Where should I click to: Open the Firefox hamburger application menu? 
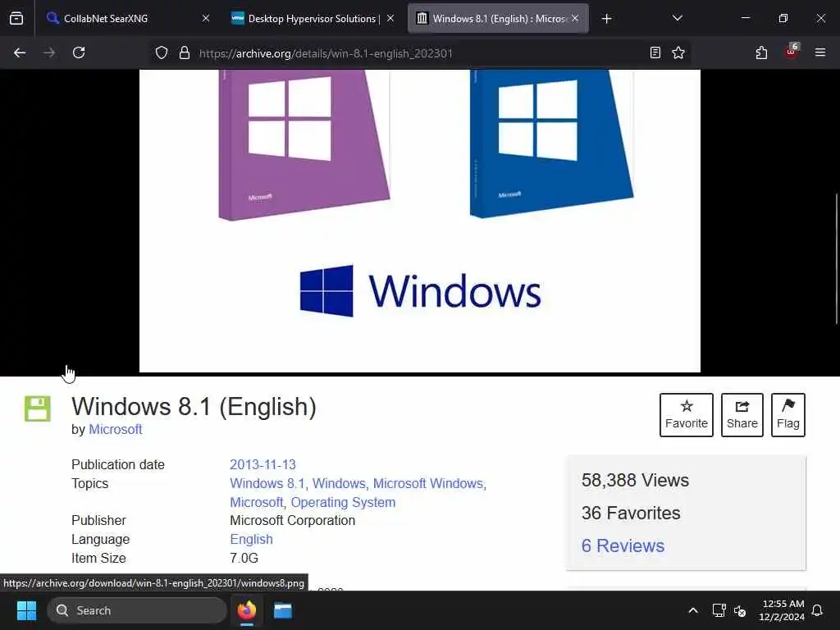(x=819, y=52)
